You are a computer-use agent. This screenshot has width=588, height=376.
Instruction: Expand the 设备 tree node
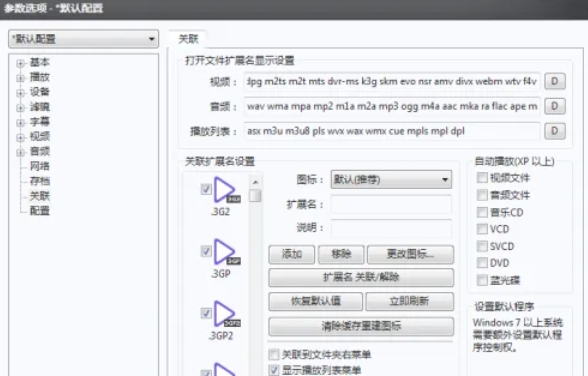(x=21, y=93)
